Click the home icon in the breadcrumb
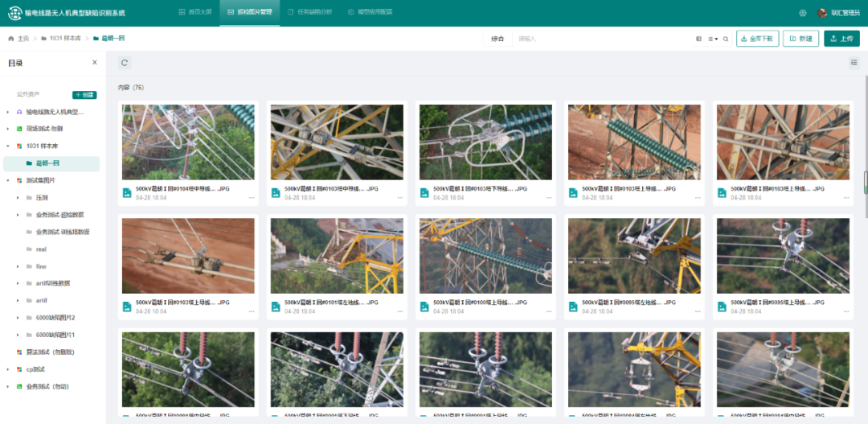This screenshot has width=868, height=424. 11,39
